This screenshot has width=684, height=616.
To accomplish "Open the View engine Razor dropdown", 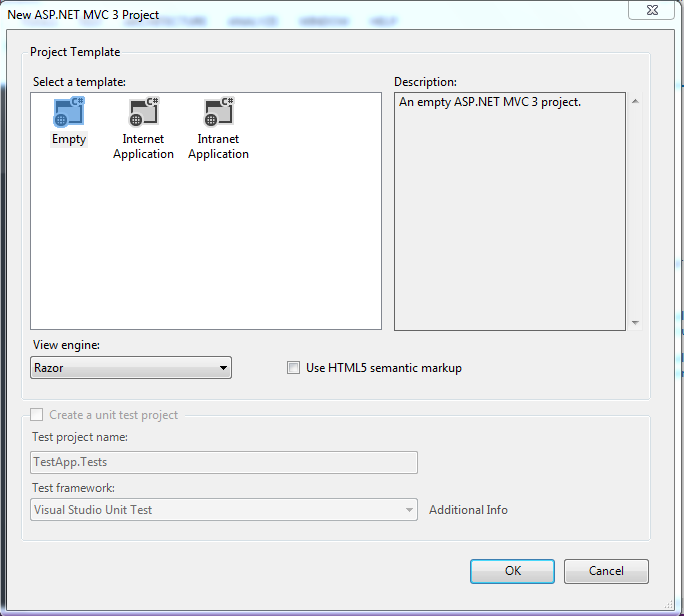I will click(131, 368).
